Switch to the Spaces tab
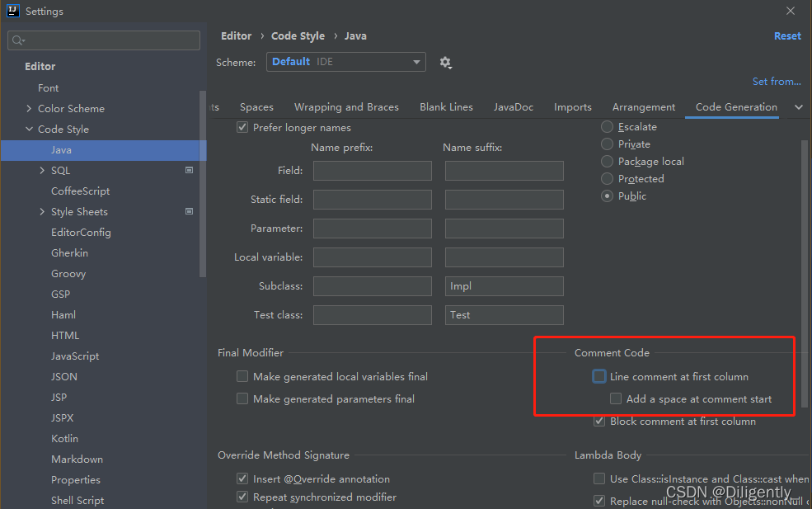 pos(256,107)
